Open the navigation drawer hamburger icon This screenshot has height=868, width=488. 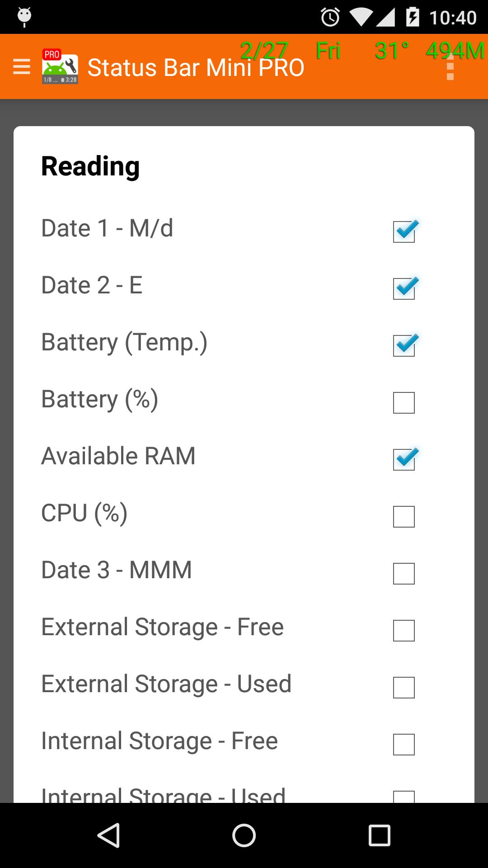point(22,67)
